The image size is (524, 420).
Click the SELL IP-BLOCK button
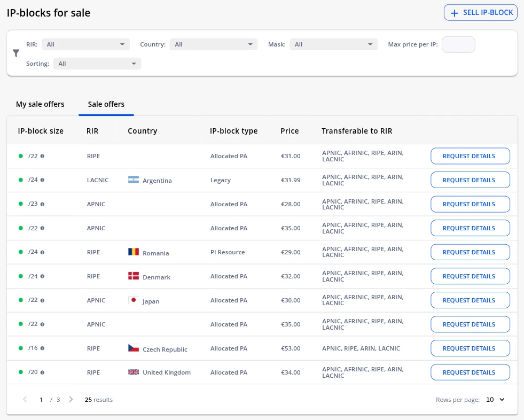(480, 12)
